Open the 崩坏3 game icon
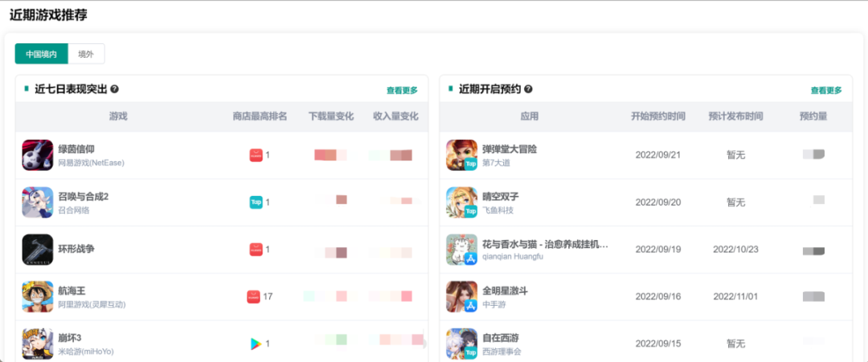The height and width of the screenshot is (362, 868). pyautogui.click(x=38, y=344)
